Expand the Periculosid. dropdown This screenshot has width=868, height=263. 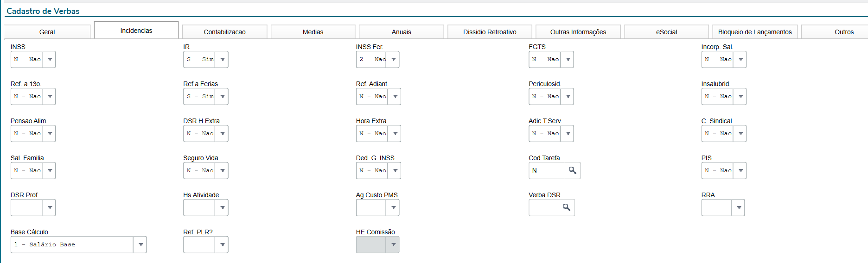[x=568, y=97]
